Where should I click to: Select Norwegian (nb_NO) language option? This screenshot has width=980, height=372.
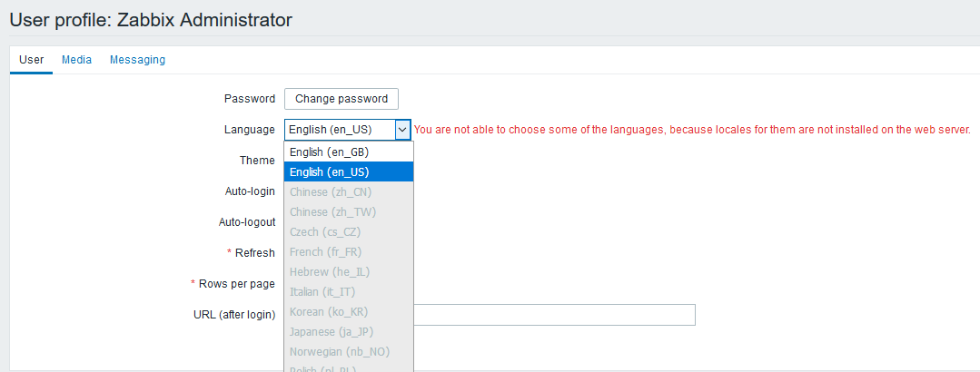click(x=349, y=351)
